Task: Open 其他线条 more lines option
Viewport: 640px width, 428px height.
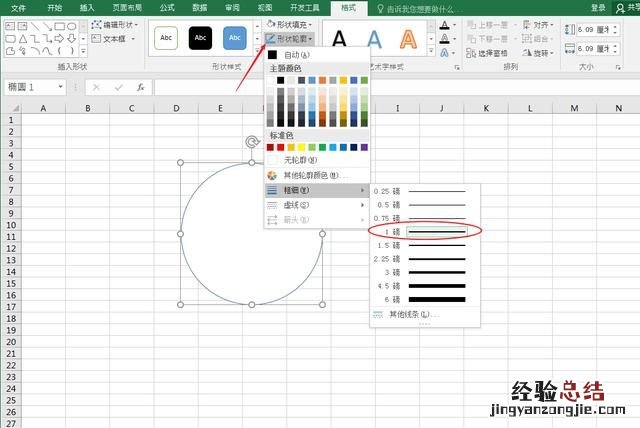Action: [424, 314]
